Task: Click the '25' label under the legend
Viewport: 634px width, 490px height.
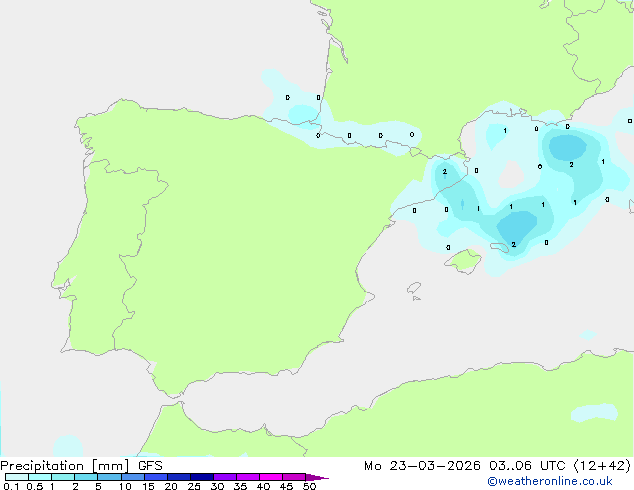Action: (194, 486)
